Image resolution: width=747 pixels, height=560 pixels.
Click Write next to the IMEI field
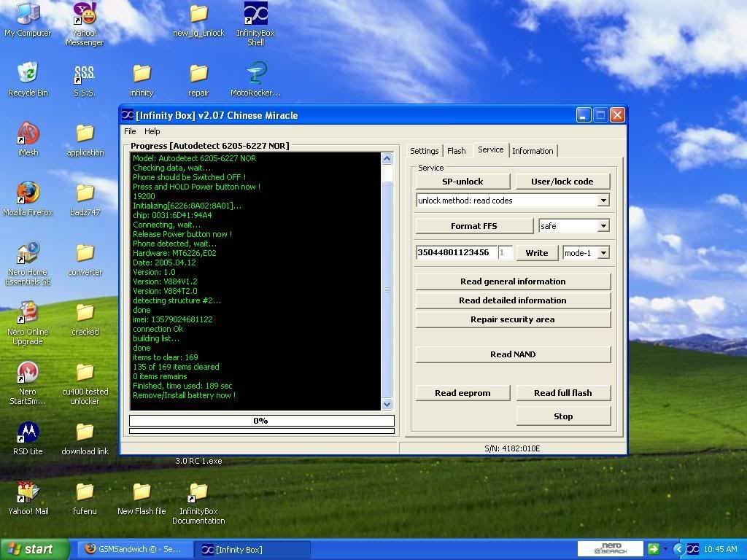(537, 253)
